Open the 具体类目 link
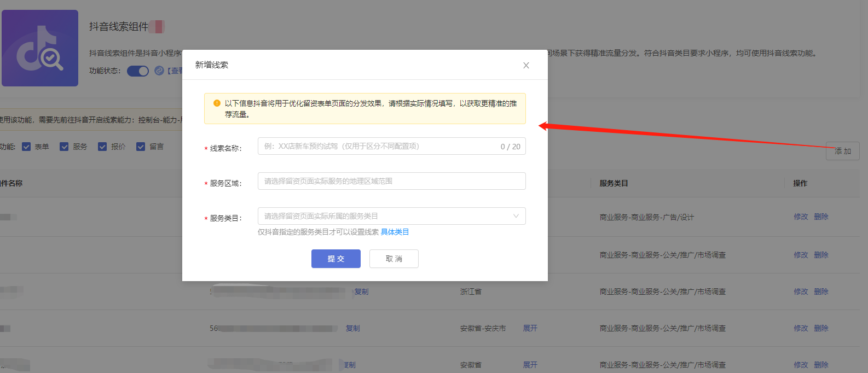868x373 pixels. (395, 232)
